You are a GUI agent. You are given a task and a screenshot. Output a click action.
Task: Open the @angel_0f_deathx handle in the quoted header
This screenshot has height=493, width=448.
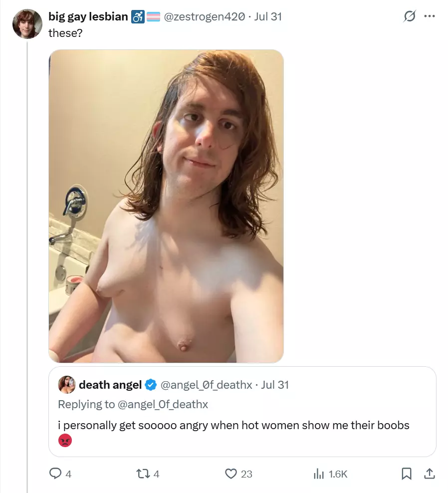coord(206,385)
